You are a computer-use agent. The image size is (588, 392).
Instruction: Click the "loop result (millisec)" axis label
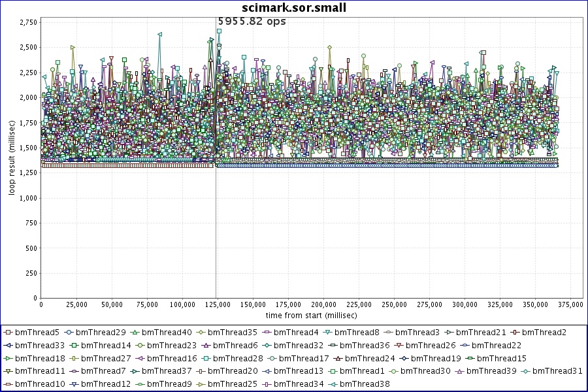(x=11, y=159)
